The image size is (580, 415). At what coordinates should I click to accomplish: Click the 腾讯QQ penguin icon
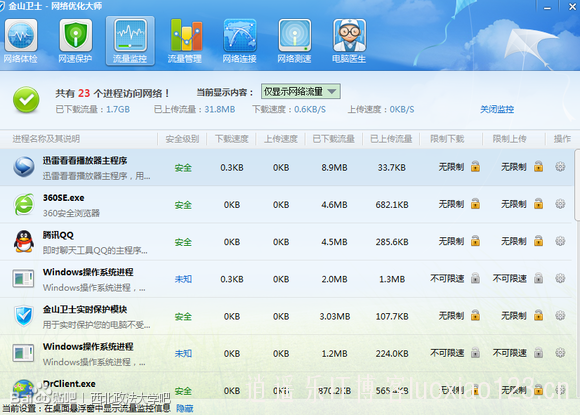24,242
